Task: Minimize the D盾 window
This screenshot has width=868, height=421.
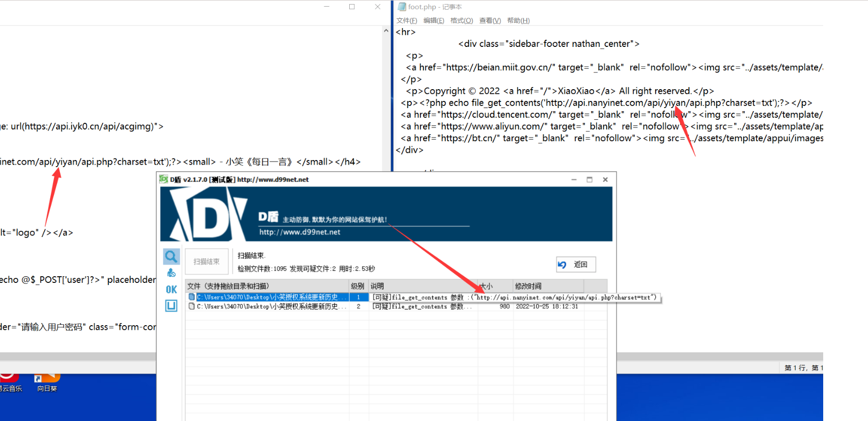Action: click(x=574, y=179)
